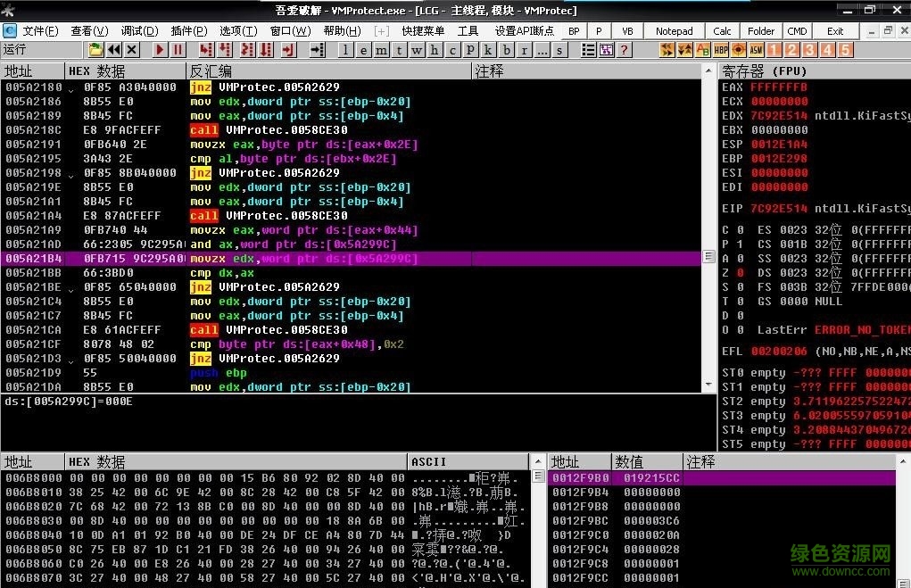Open the 文件(F) menu
The image size is (911, 588).
pos(40,31)
